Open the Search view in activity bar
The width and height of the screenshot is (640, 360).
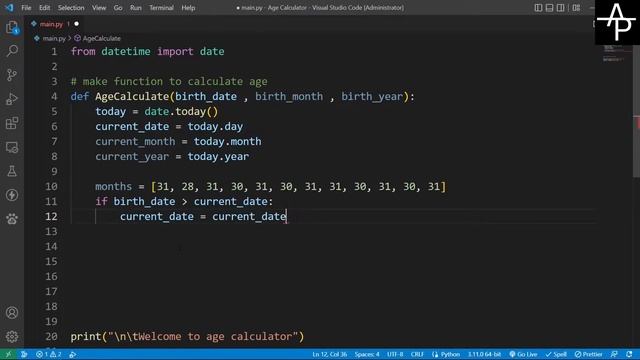point(12,51)
